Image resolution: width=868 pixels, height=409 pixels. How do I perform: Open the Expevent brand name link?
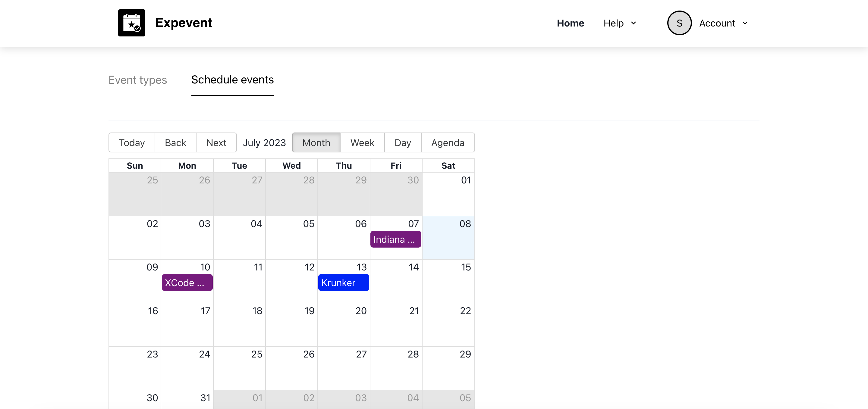tap(183, 23)
